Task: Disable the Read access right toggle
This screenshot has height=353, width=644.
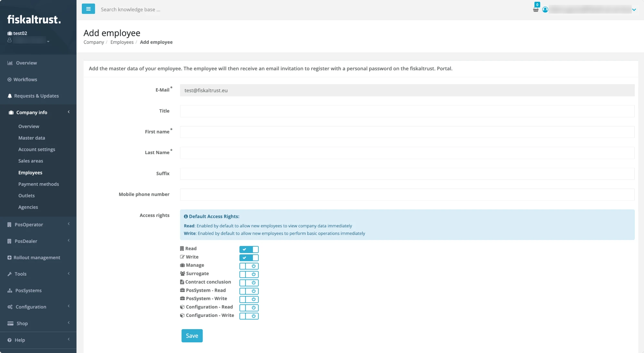Action: [x=249, y=249]
